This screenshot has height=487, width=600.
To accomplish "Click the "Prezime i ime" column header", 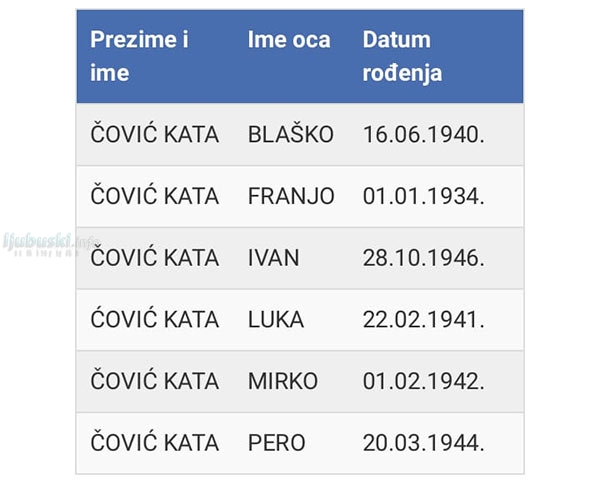I will 140,56.
